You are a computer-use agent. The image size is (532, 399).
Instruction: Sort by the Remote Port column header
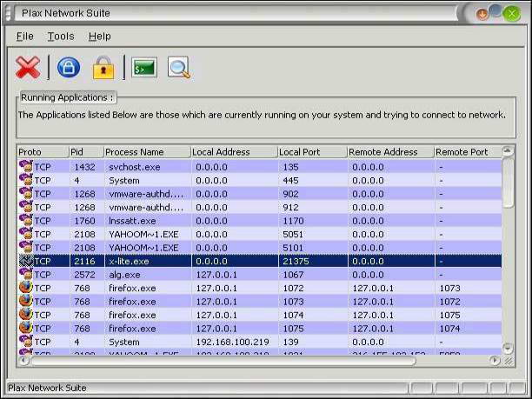click(x=469, y=152)
